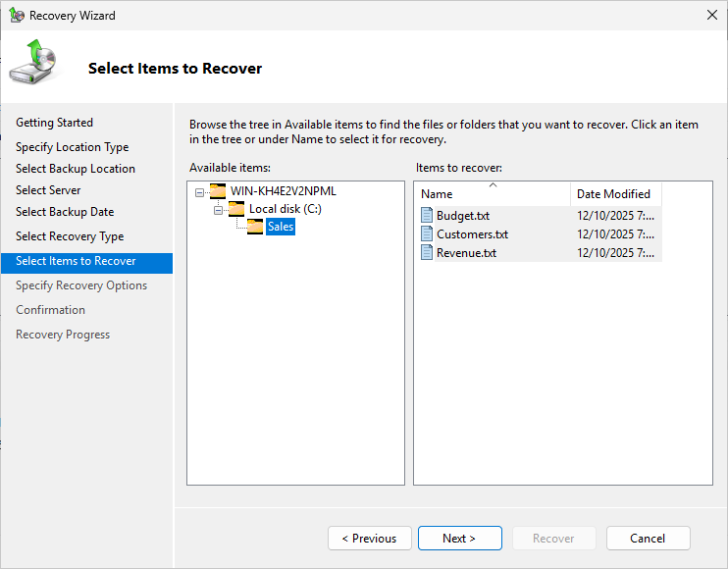This screenshot has width=728, height=569.
Task: Click the Local disk (C:) folder icon
Action: (236, 209)
